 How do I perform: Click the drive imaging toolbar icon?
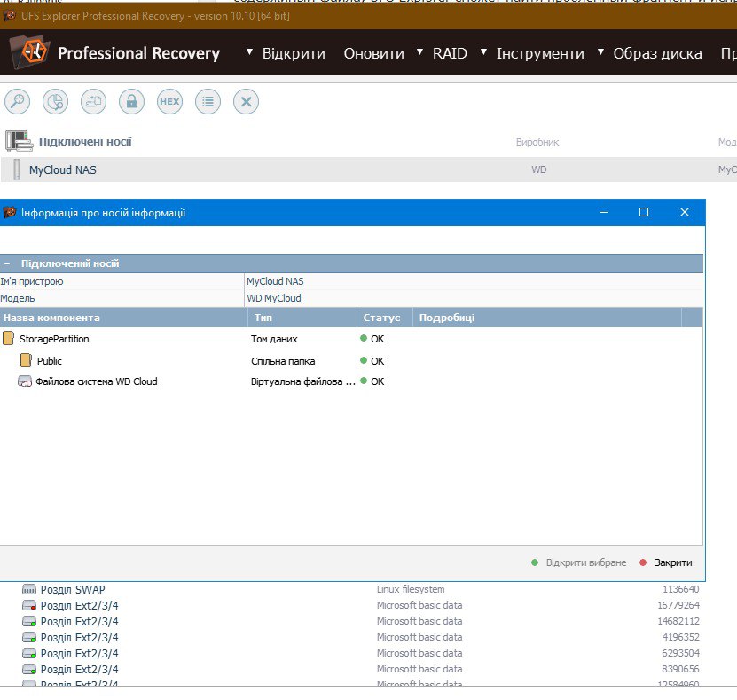[93, 101]
